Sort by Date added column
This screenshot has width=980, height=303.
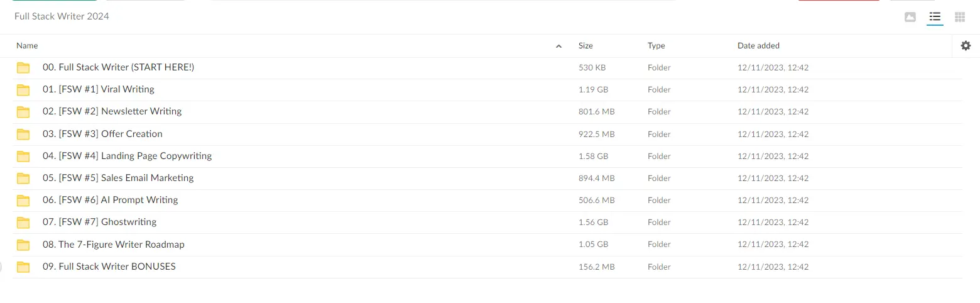tap(758, 46)
